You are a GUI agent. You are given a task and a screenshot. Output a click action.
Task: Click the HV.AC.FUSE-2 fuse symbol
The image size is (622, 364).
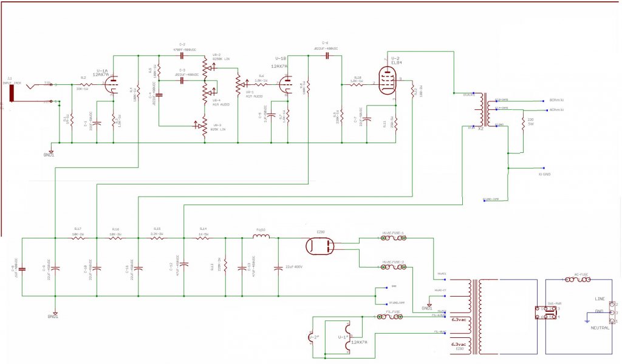(393, 268)
